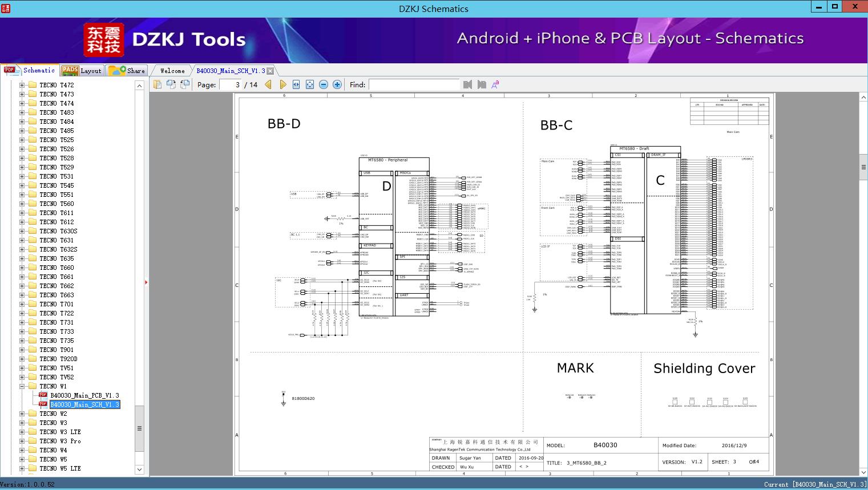The image size is (868, 490).
Task: Click the Page number input field
Action: [x=231, y=84]
